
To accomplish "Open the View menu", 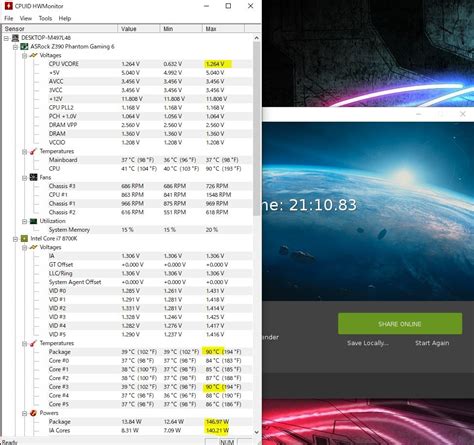I will coord(26,18).
